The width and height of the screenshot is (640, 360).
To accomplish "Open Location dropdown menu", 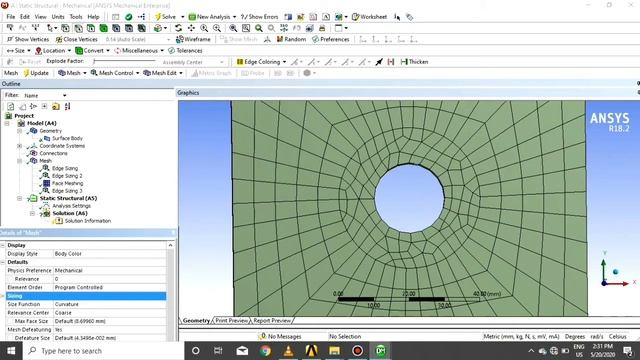I will [x=53, y=51].
